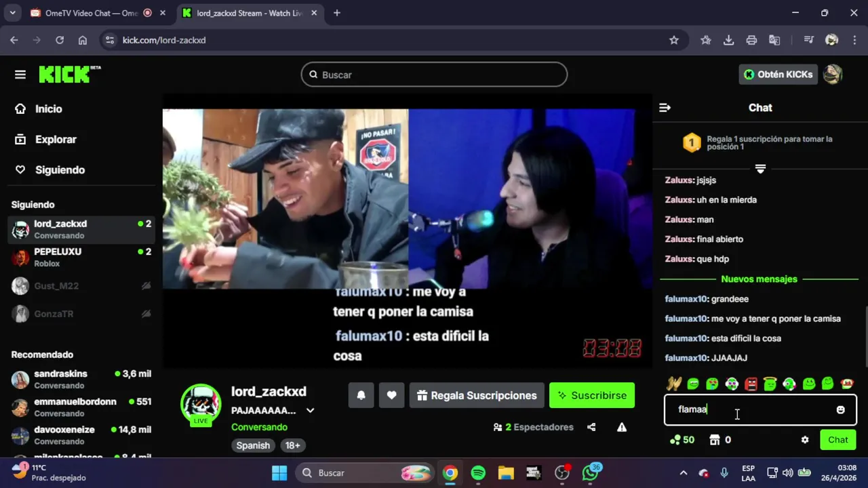Print page using printer icon
The width and height of the screenshot is (868, 488).
click(751, 40)
